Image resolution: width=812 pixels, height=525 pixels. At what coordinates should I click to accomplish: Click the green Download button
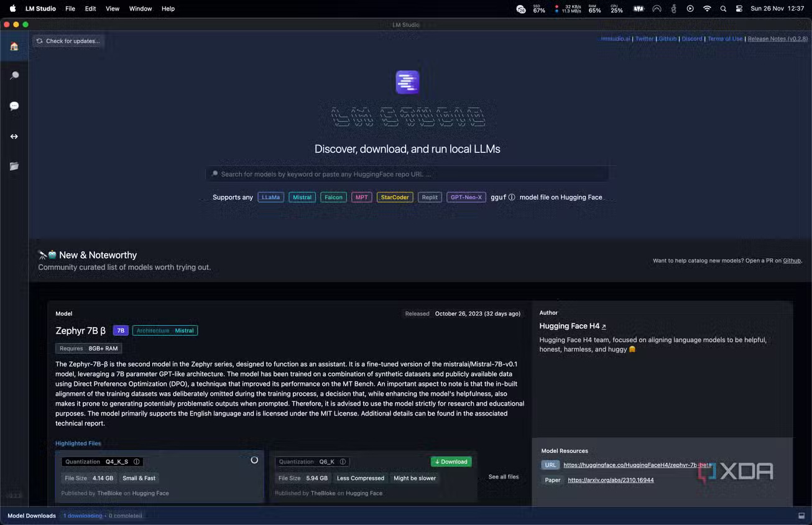point(451,462)
